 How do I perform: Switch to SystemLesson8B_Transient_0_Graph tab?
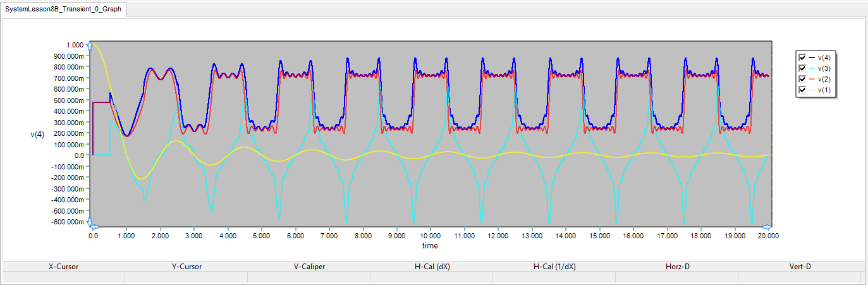coord(62,9)
